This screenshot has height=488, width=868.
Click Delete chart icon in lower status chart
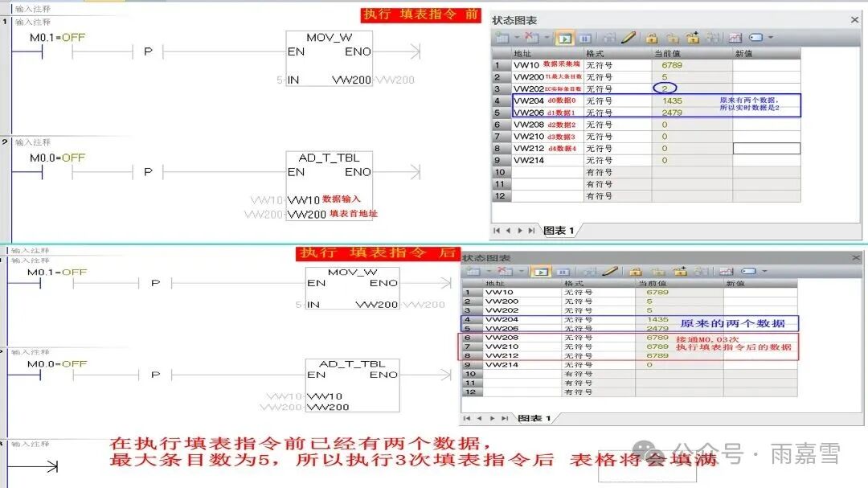(x=505, y=272)
